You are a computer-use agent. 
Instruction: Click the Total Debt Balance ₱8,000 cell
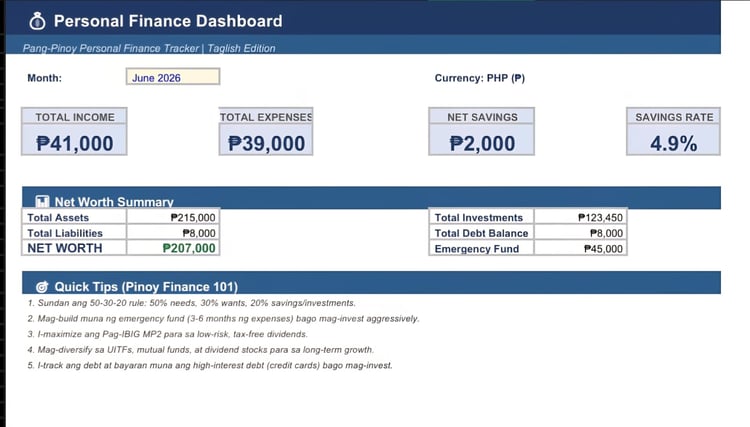click(x=581, y=233)
